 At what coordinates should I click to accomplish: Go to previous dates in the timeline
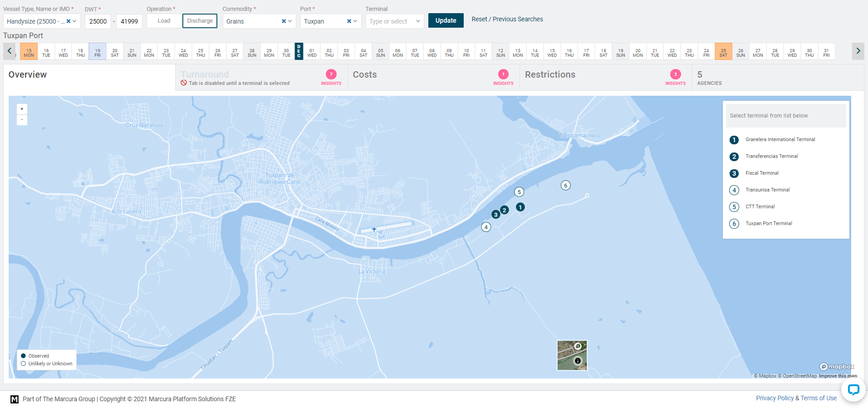[10, 51]
